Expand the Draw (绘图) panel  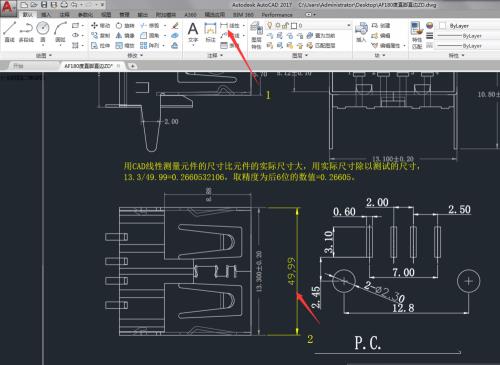[x=44, y=55]
